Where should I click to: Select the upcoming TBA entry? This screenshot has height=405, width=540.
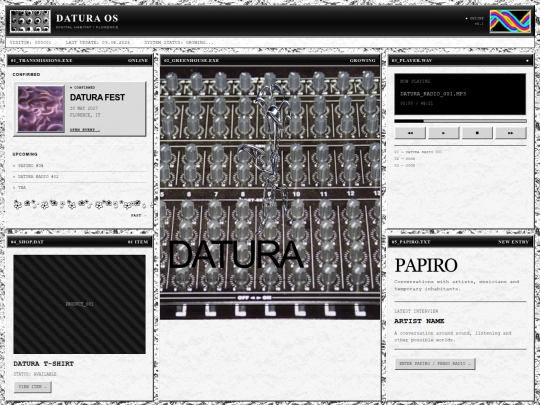pos(80,188)
